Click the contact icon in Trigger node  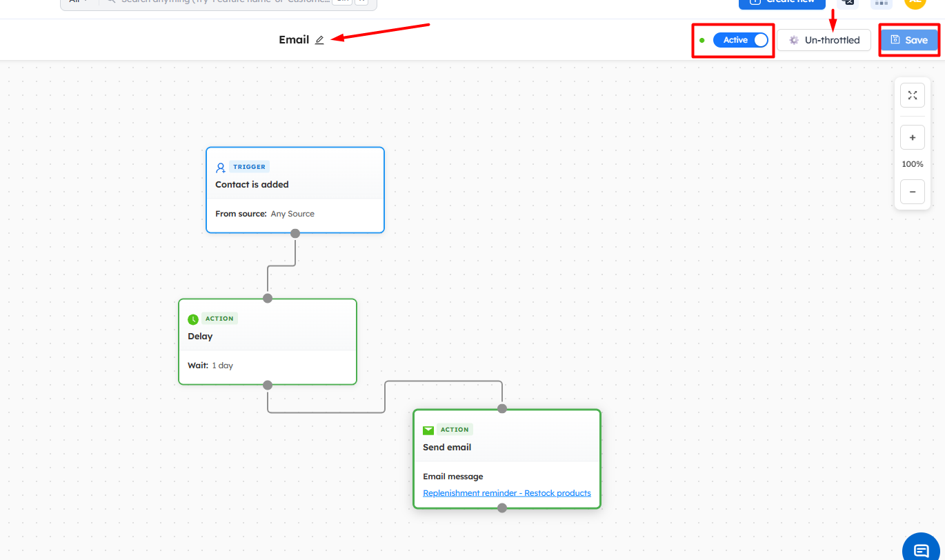[x=221, y=167]
